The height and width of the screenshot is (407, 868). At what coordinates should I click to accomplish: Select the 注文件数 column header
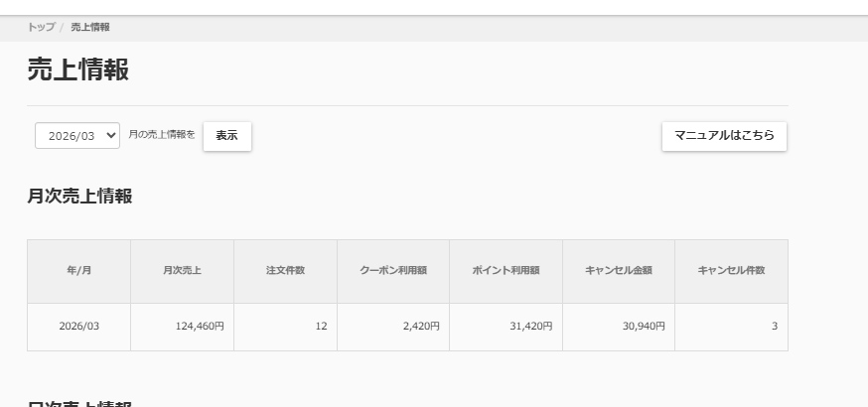285,271
